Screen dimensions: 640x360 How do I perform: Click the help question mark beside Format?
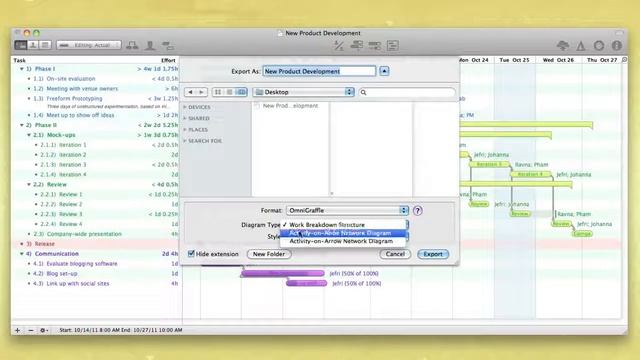pyautogui.click(x=417, y=211)
